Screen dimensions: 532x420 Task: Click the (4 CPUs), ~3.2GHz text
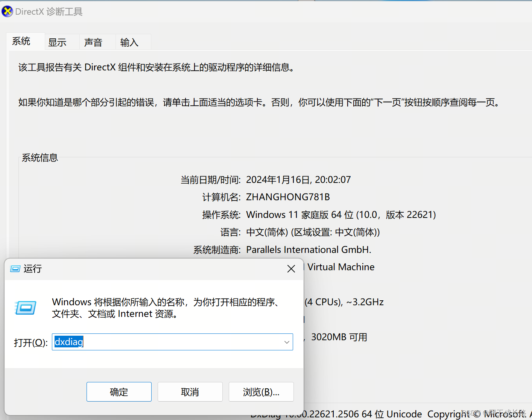(x=344, y=302)
